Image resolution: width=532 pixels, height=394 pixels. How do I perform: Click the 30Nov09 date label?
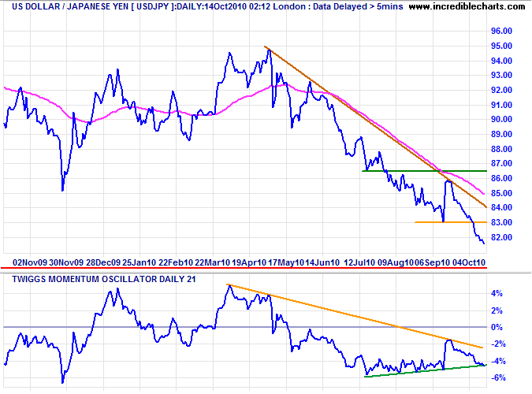[66, 262]
